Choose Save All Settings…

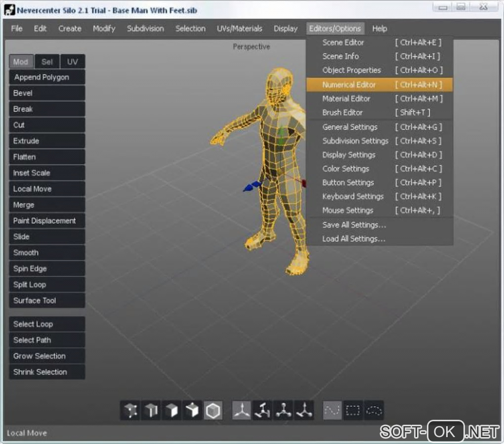pyautogui.click(x=379, y=225)
